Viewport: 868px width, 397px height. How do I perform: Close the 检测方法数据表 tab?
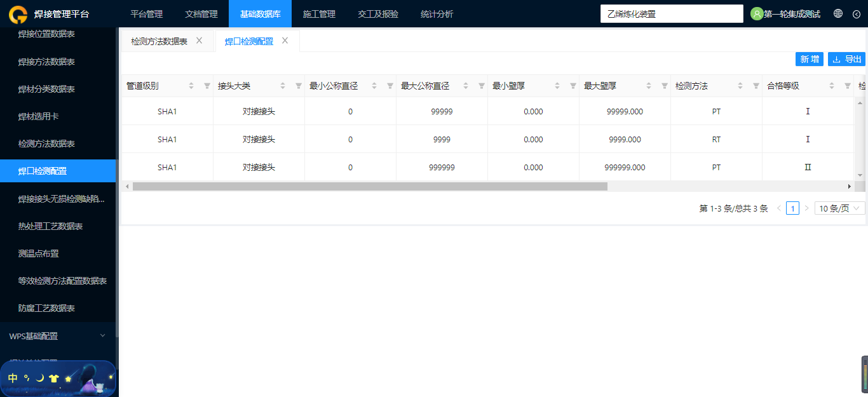[199, 41]
